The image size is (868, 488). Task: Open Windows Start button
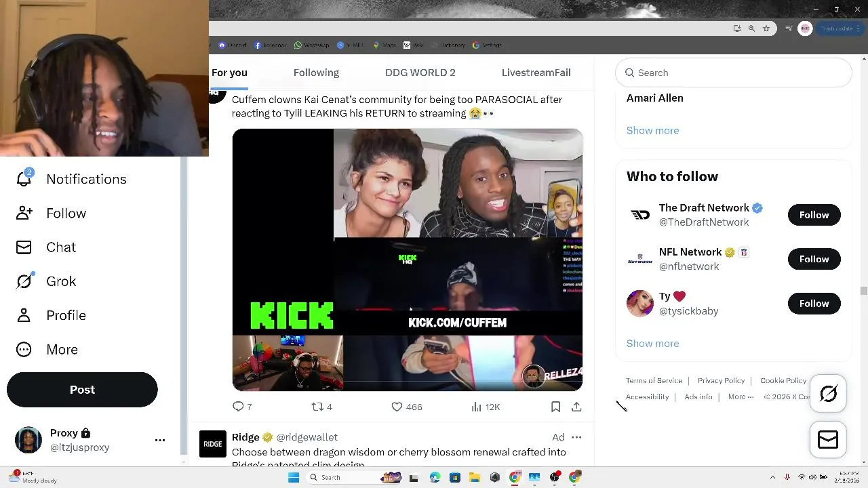point(294,477)
